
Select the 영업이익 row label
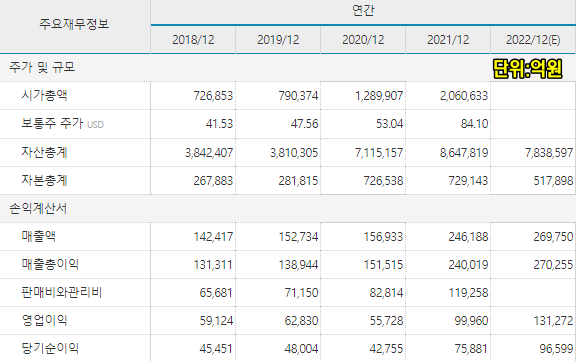pyautogui.click(x=44, y=321)
